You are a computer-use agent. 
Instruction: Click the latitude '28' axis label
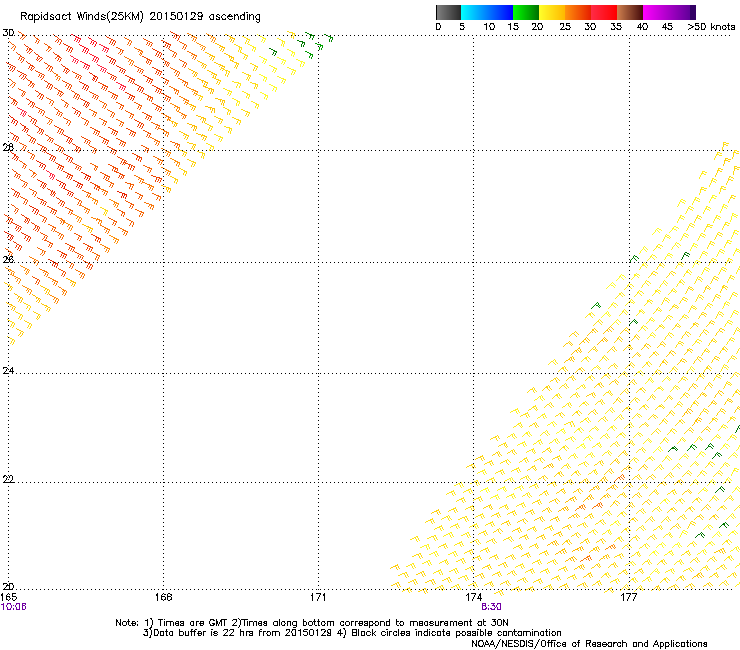tap(8, 147)
